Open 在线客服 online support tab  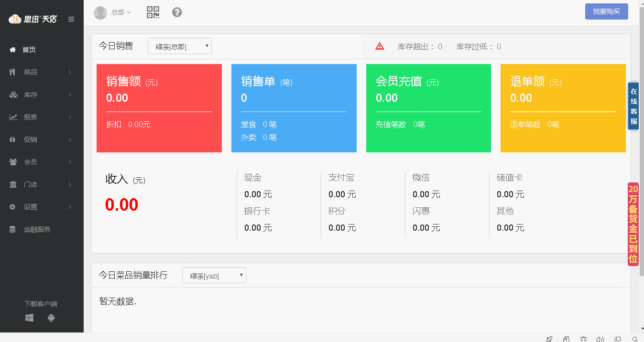pyautogui.click(x=633, y=106)
